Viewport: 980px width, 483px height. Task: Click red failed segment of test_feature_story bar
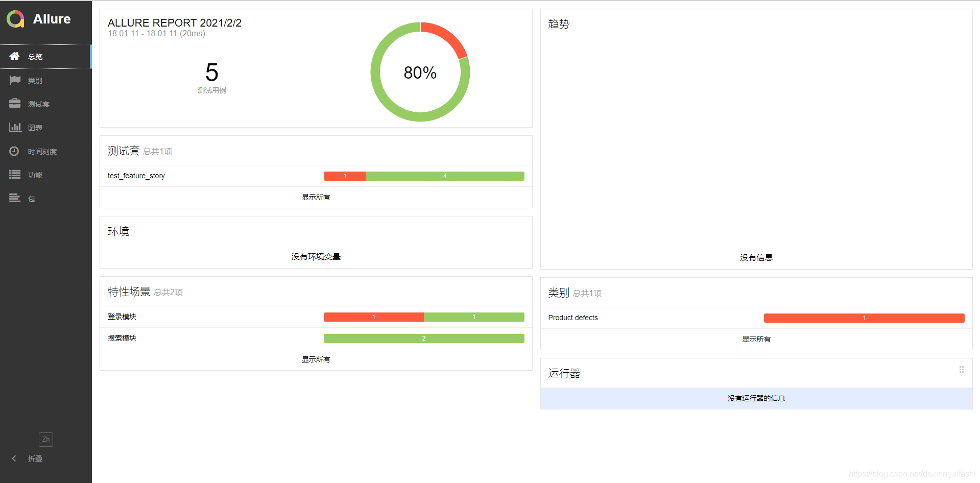click(345, 176)
